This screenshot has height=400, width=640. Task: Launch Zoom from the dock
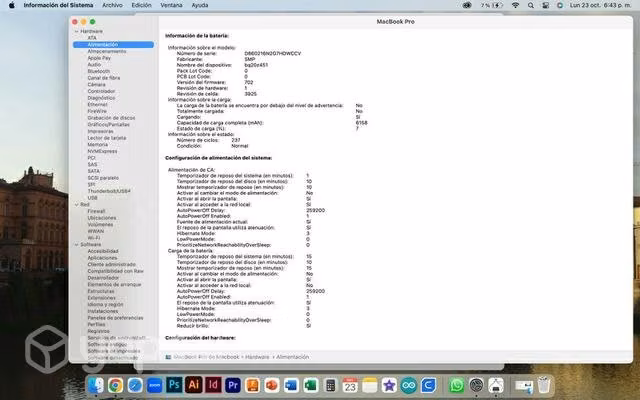pyautogui.click(x=155, y=385)
